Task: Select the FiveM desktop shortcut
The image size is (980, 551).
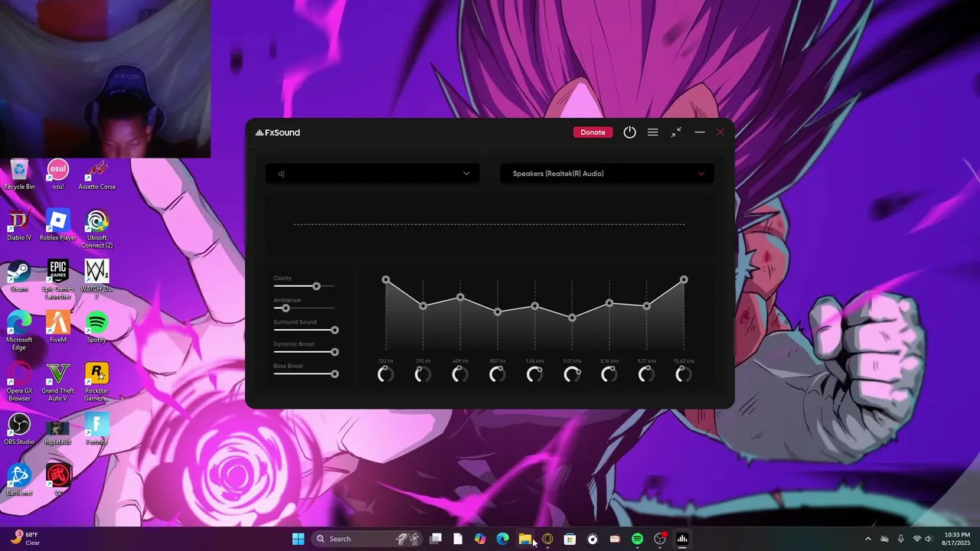Action: 58,328
